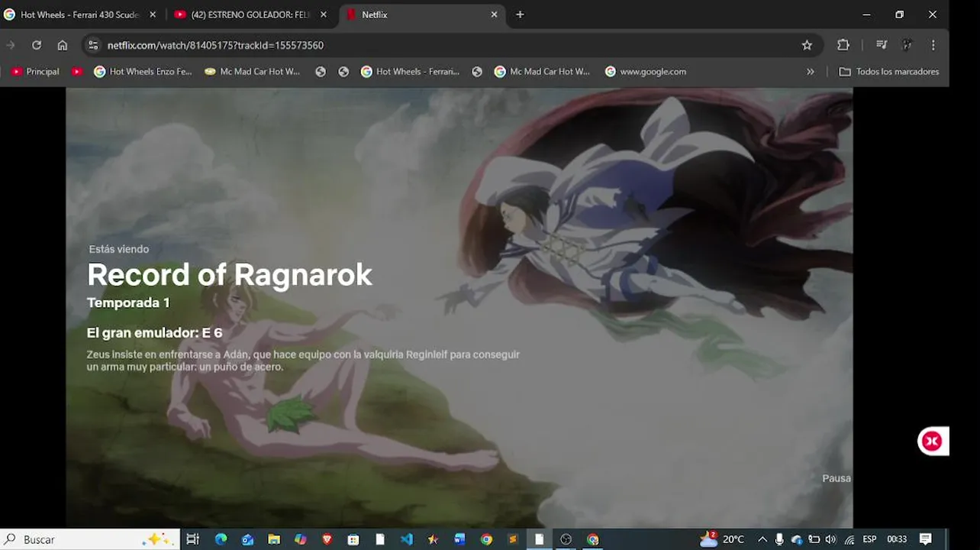Image resolution: width=980 pixels, height=550 pixels.
Task: Open the Principal bookmark
Action: click(35, 71)
